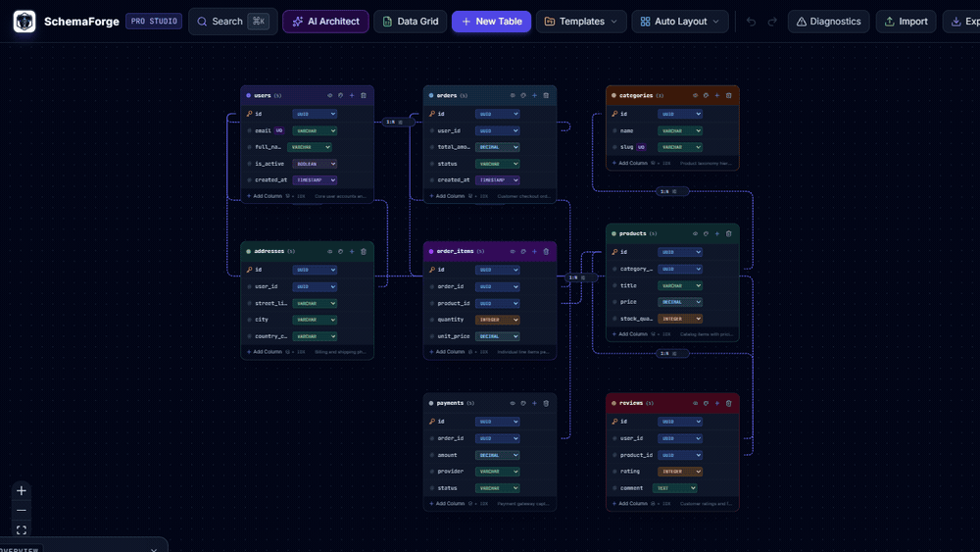Viewport: 980px width, 552px height.
Task: Add a column via orders header plus icon
Action: [534, 96]
